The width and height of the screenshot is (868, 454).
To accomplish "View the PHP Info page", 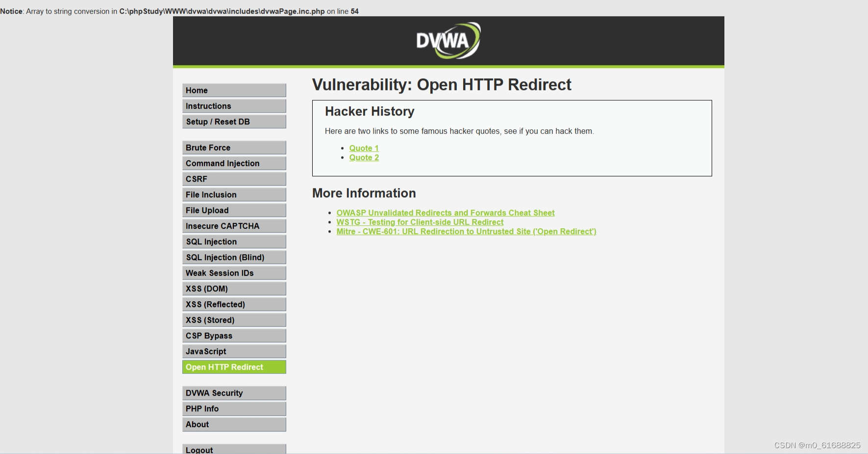I will click(x=234, y=408).
